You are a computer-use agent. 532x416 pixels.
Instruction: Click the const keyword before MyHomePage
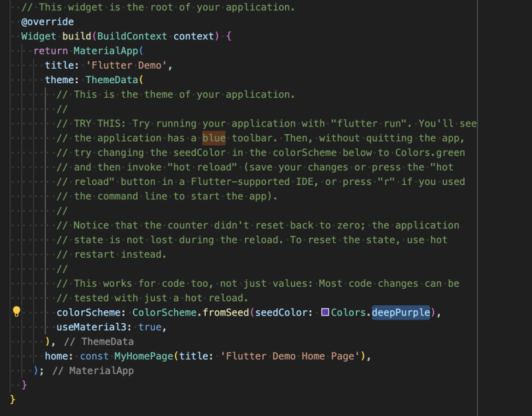click(94, 356)
